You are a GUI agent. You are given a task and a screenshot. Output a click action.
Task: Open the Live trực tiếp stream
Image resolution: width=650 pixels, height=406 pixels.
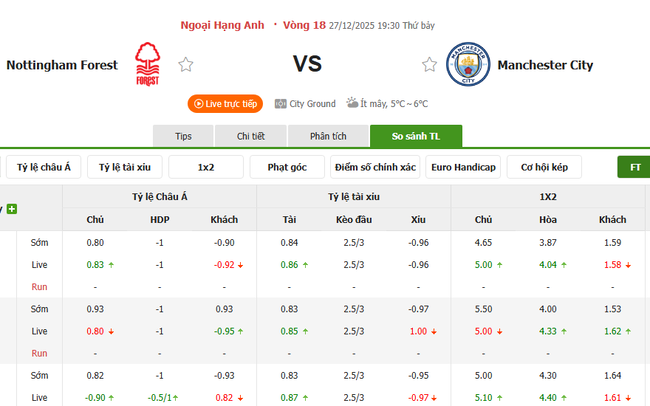[x=225, y=103]
